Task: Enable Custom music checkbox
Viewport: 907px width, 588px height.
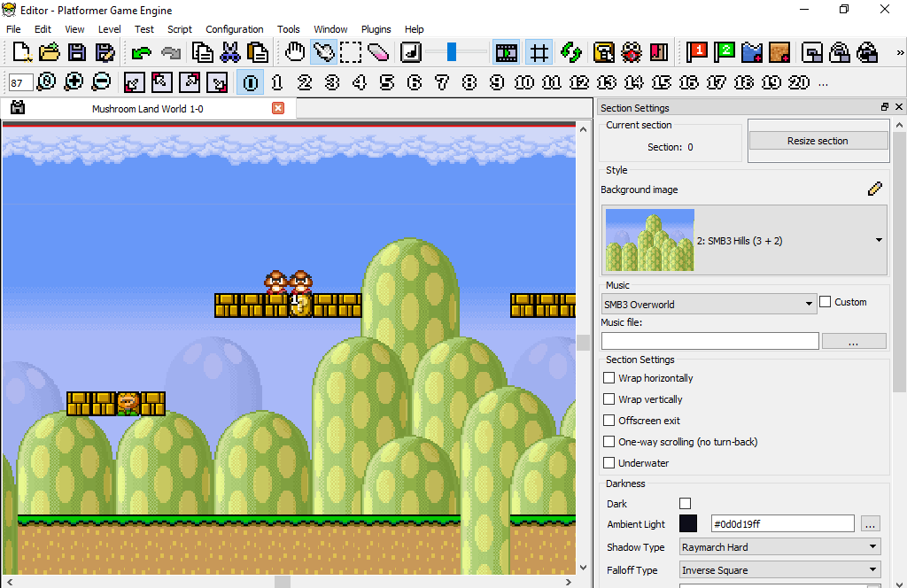Action: click(x=826, y=302)
